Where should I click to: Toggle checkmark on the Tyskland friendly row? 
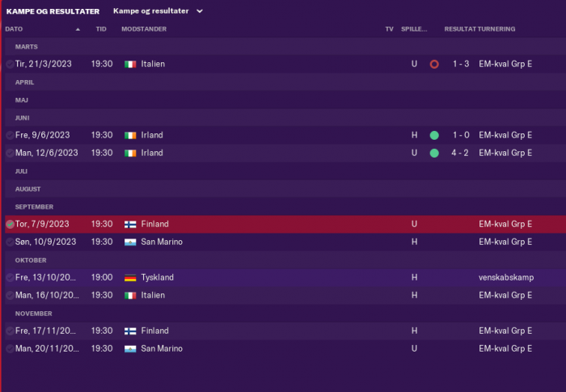(x=10, y=277)
